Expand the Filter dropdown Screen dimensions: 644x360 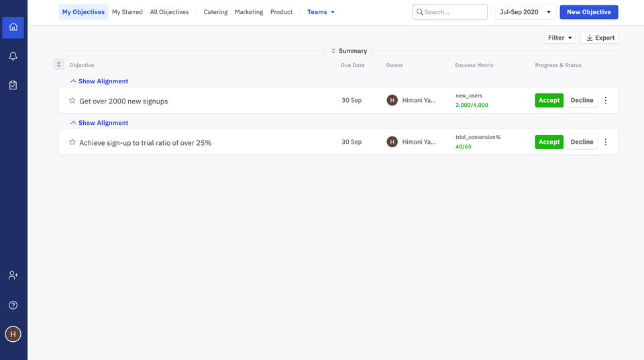[560, 38]
